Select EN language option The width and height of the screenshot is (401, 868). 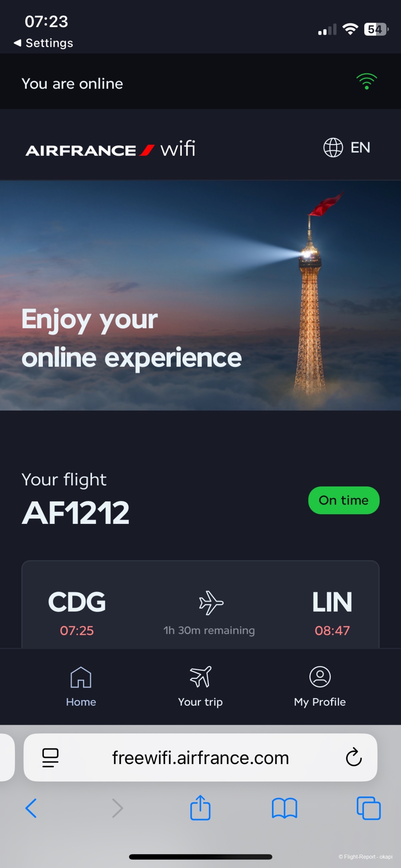360,148
